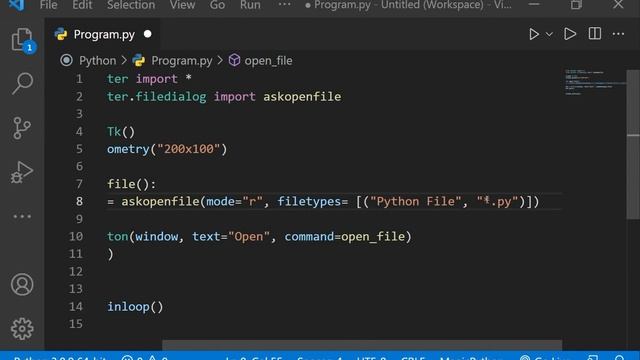
Task: Show additional views via activity bar ellipsis
Action: (x=22, y=216)
